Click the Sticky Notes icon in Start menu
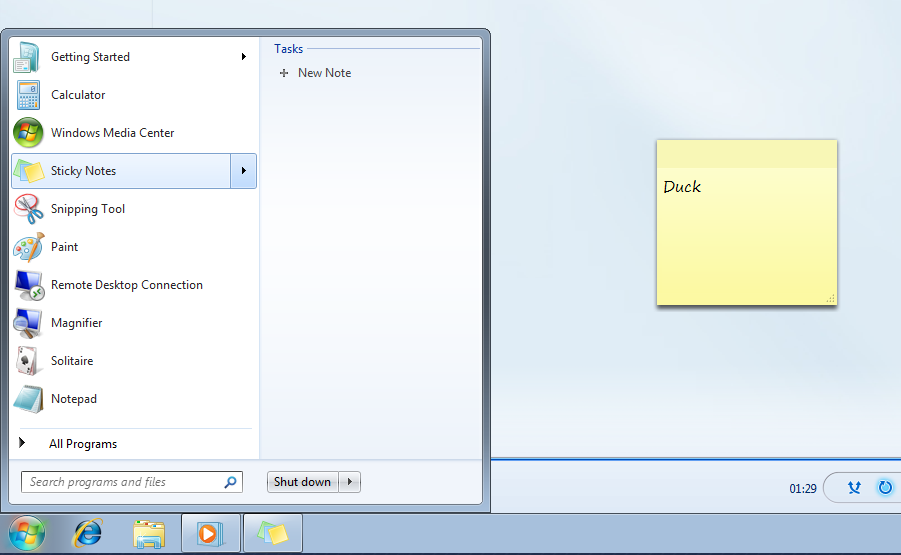 pyautogui.click(x=29, y=171)
